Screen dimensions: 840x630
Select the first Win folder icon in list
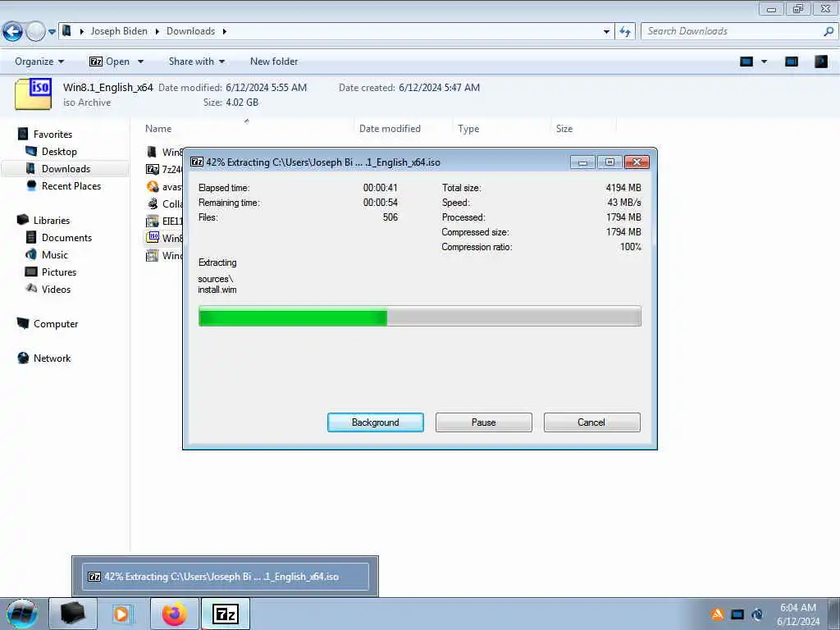[153, 152]
